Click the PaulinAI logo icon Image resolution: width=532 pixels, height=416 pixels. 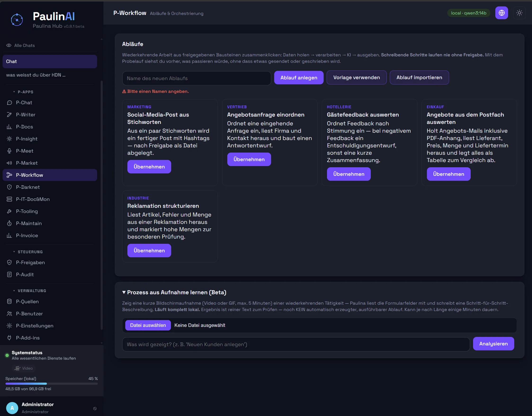17,20
